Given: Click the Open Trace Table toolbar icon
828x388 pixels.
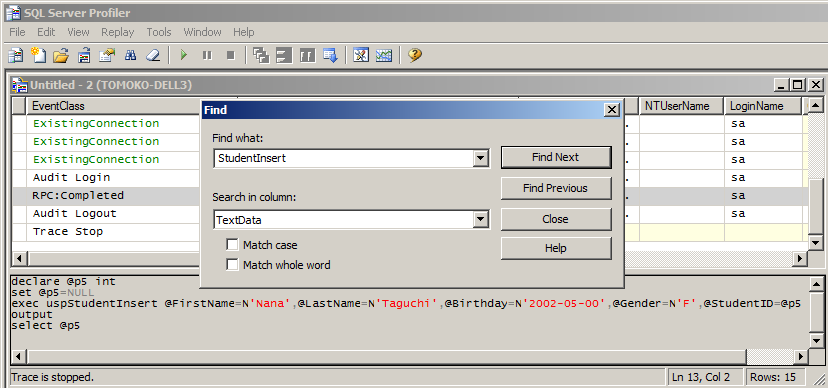Looking at the screenshot, I should (84, 55).
